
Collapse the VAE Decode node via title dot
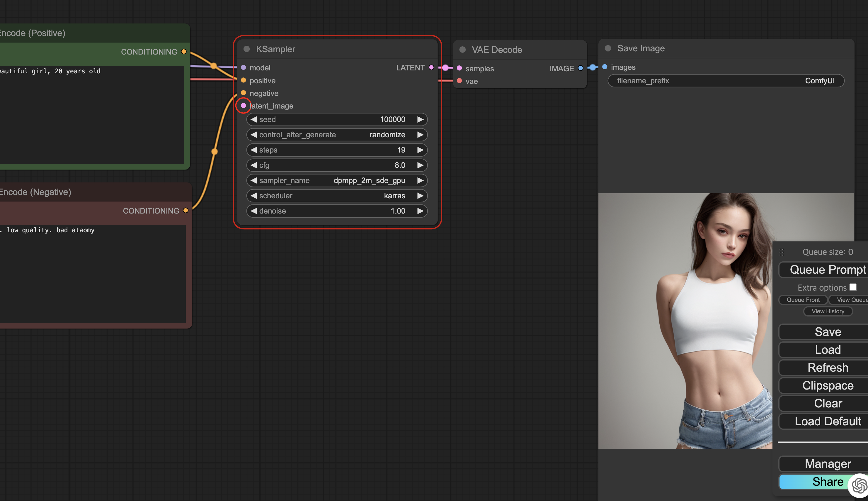[462, 50]
